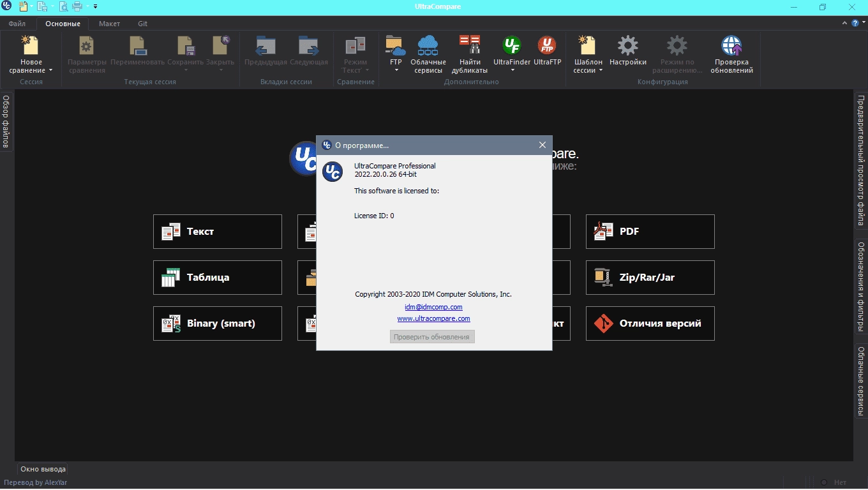Open the blue help question-mark icon
The image size is (868, 490).
pos(855,23)
